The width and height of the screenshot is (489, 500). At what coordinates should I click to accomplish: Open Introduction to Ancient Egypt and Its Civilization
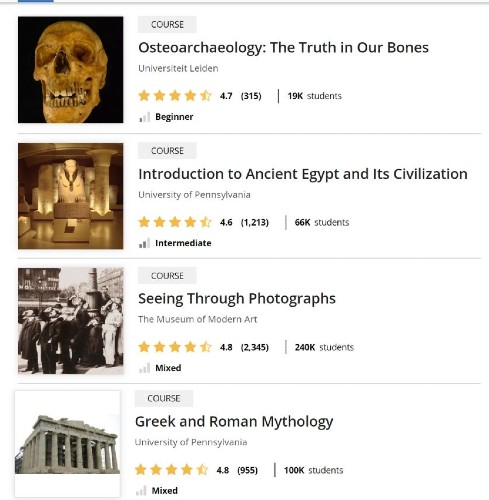[303, 174]
